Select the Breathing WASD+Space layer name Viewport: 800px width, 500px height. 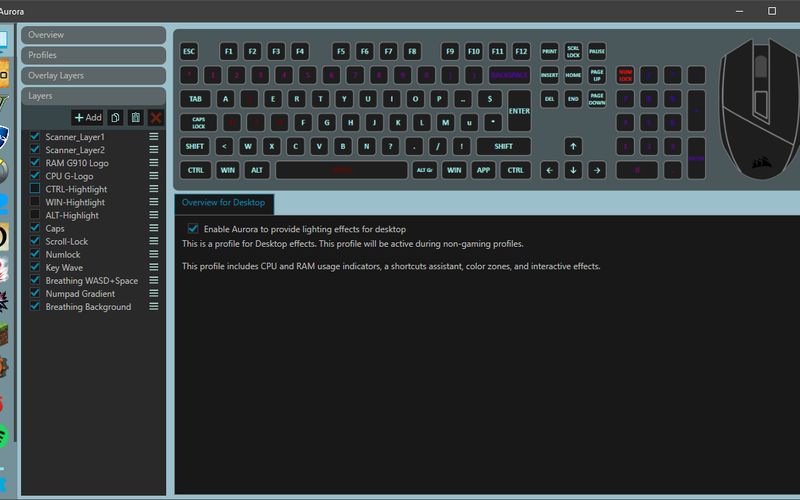(92, 281)
